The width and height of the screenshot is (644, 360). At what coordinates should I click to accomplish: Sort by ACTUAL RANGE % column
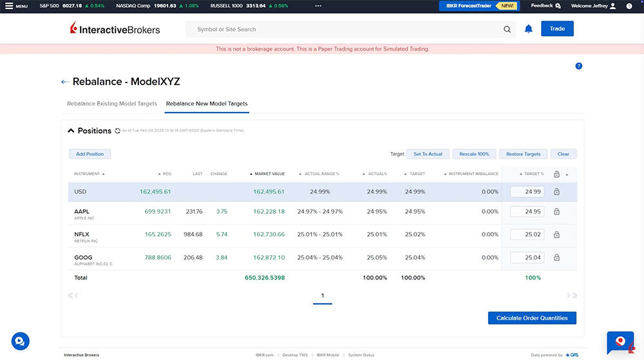(319, 174)
